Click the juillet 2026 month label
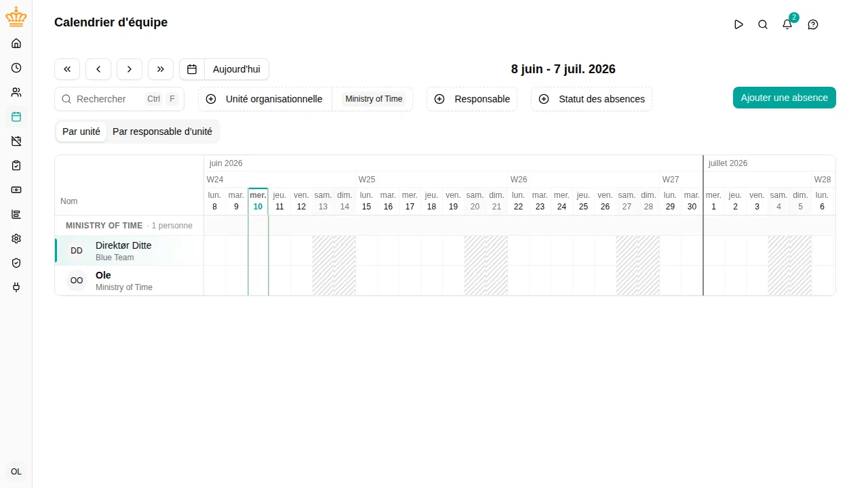Image resolution: width=868 pixels, height=488 pixels. [x=728, y=163]
